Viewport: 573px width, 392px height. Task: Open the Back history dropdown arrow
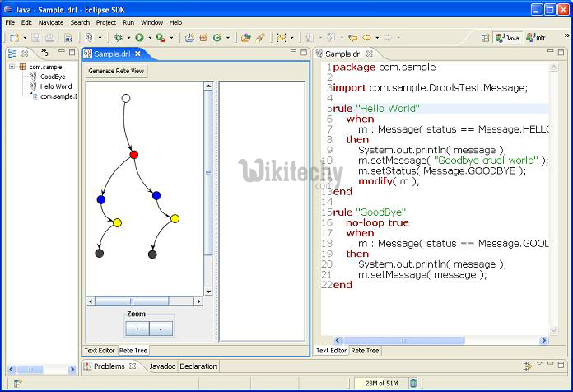pyautogui.click(x=377, y=38)
